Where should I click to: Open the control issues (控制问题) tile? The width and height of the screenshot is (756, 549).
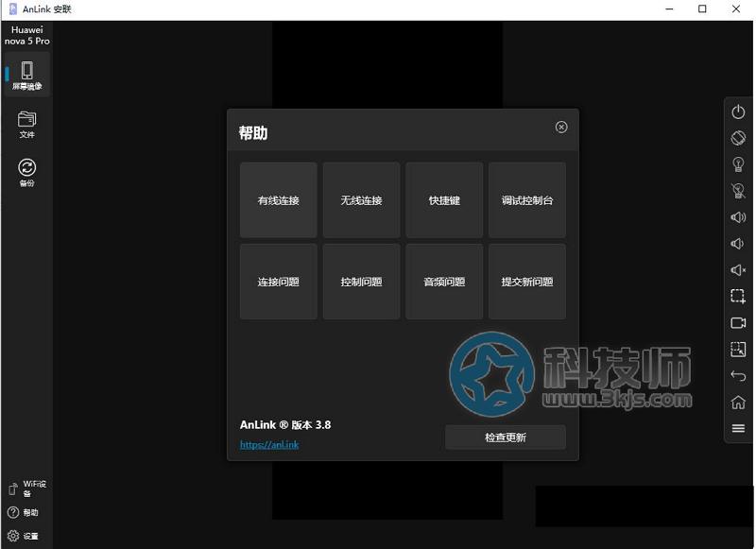362,282
